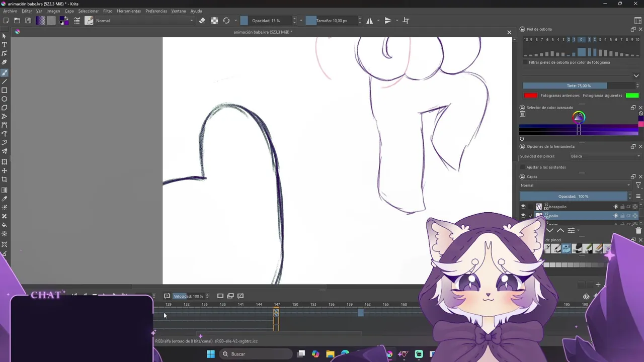
Task: Move layer up with arrow button
Action: pos(560,231)
